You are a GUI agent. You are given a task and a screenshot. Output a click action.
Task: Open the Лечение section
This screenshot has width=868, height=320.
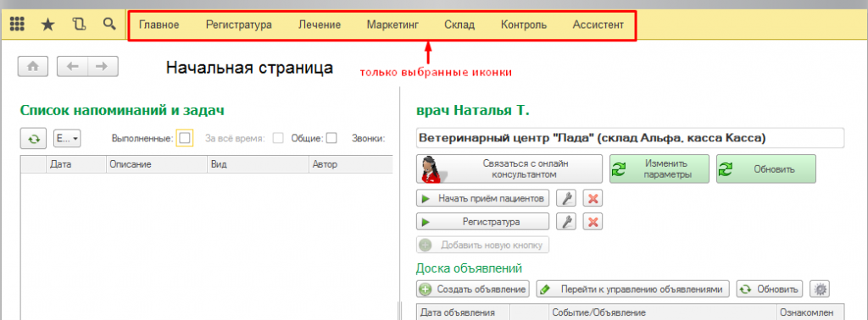click(x=320, y=25)
